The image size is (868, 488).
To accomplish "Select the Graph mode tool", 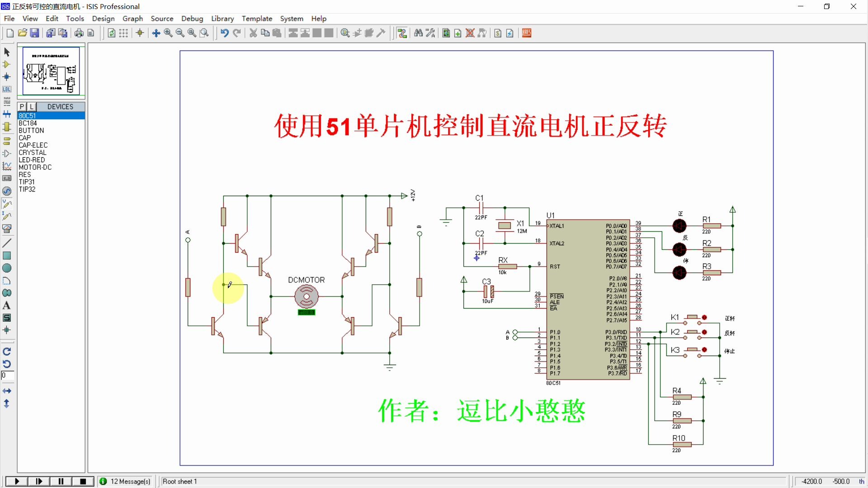I will click(7, 165).
